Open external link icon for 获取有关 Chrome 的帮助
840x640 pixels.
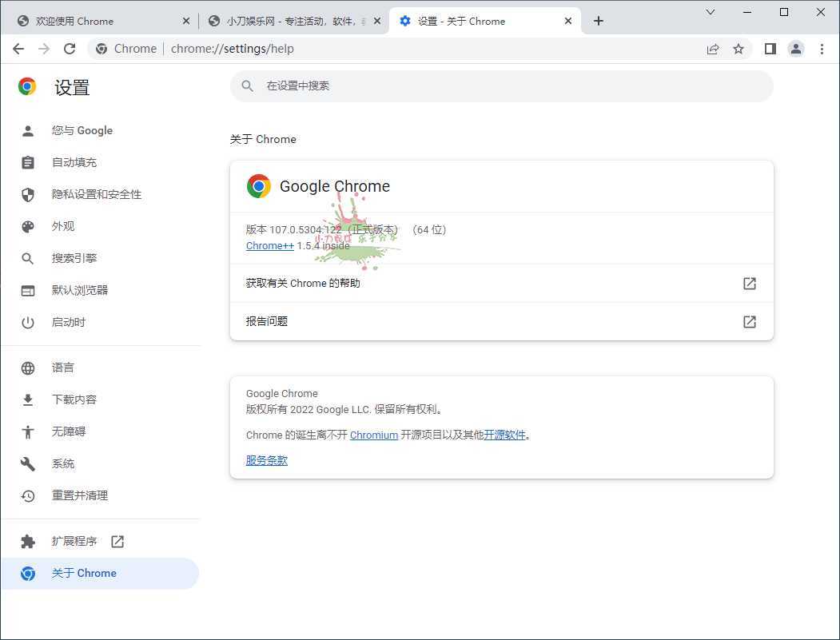point(749,284)
